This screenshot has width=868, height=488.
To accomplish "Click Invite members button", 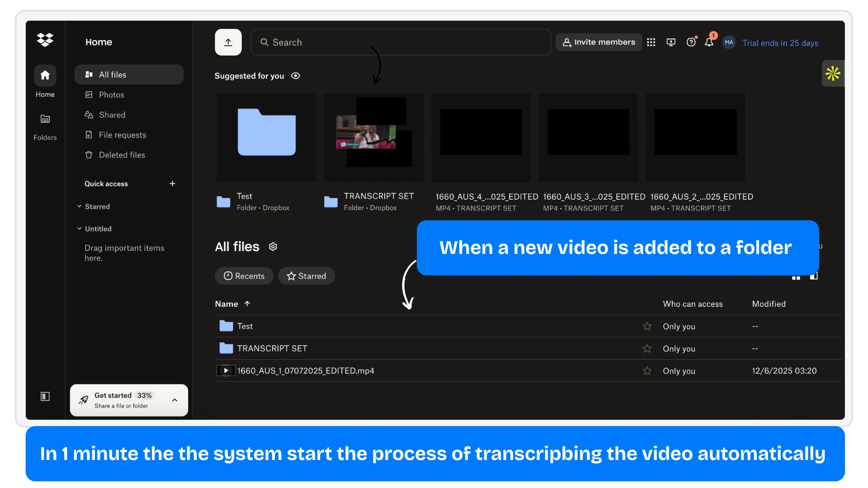I will coord(599,42).
